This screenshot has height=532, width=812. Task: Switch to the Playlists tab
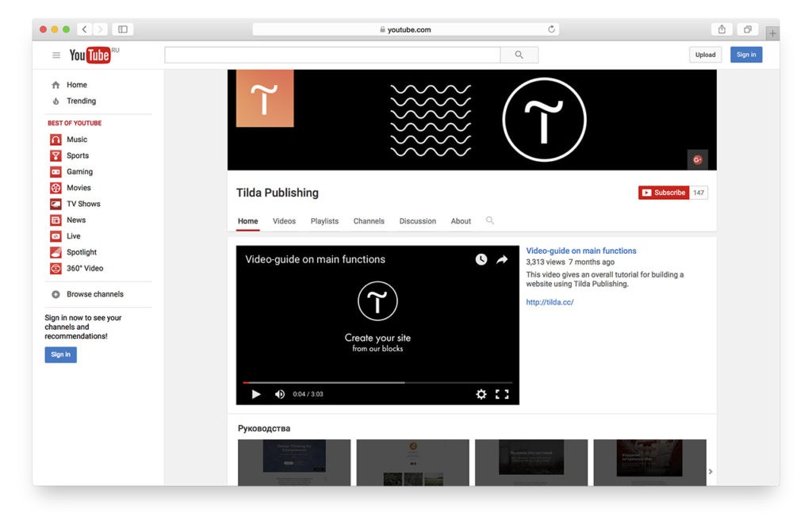point(324,221)
